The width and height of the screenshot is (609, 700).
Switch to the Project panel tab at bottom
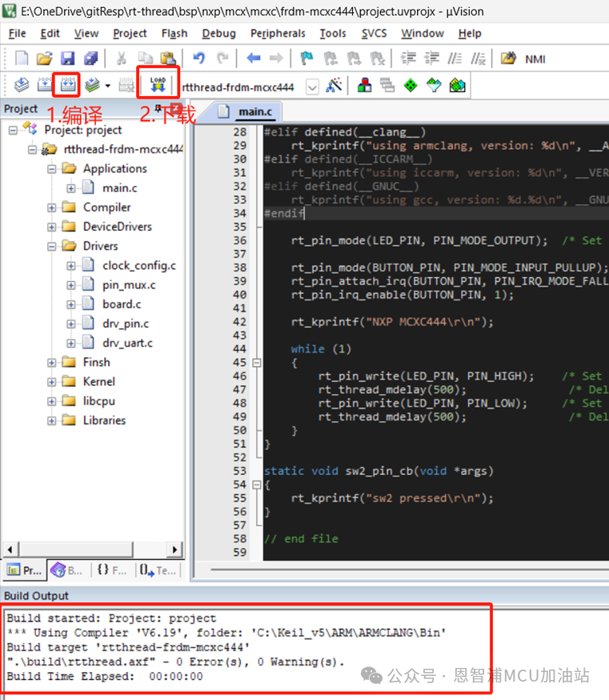tap(24, 570)
